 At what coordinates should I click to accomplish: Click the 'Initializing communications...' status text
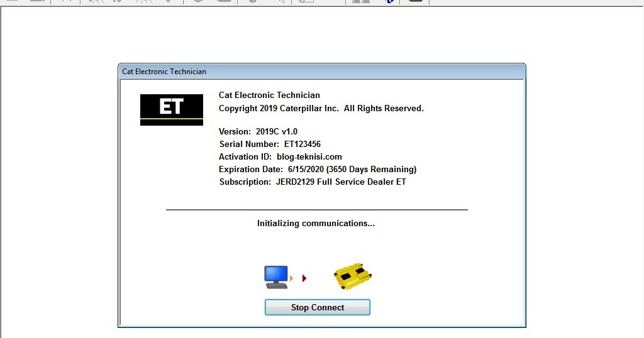[x=316, y=224]
